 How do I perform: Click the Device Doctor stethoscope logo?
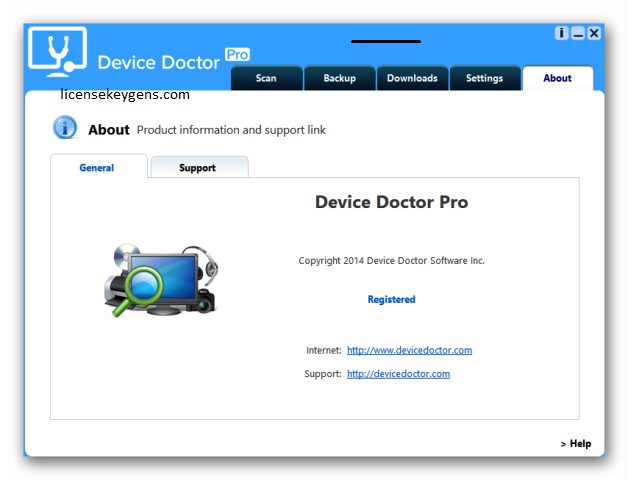58,52
